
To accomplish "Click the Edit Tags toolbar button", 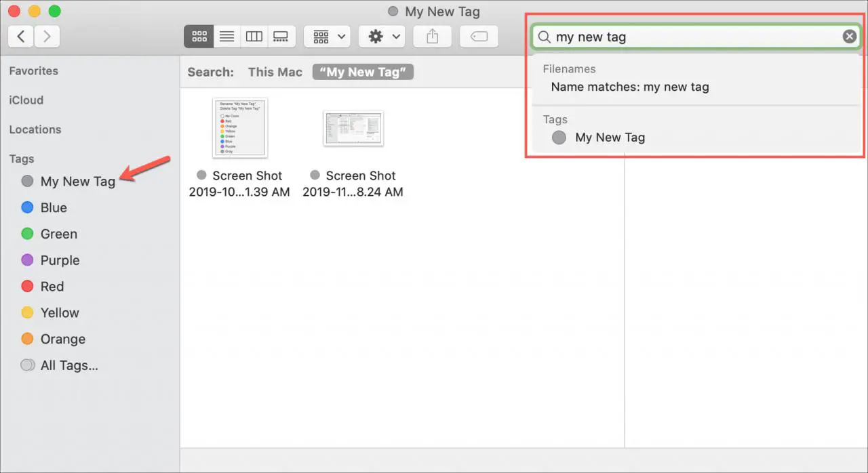I will click(x=479, y=37).
